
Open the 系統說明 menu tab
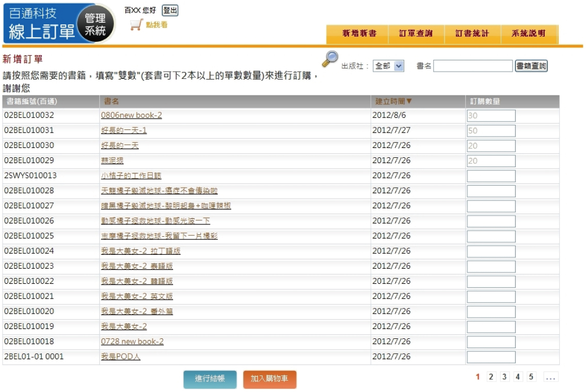pyautogui.click(x=528, y=34)
